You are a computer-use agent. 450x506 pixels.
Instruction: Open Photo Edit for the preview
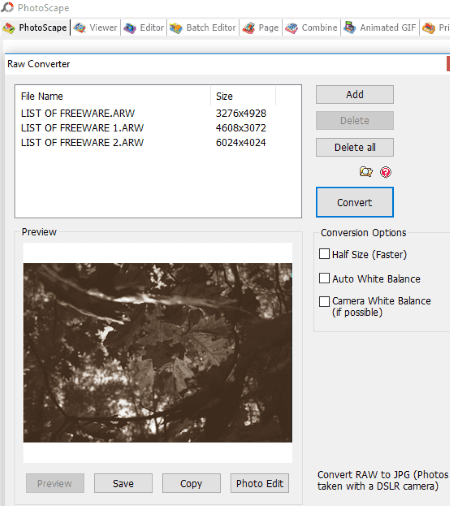(259, 483)
